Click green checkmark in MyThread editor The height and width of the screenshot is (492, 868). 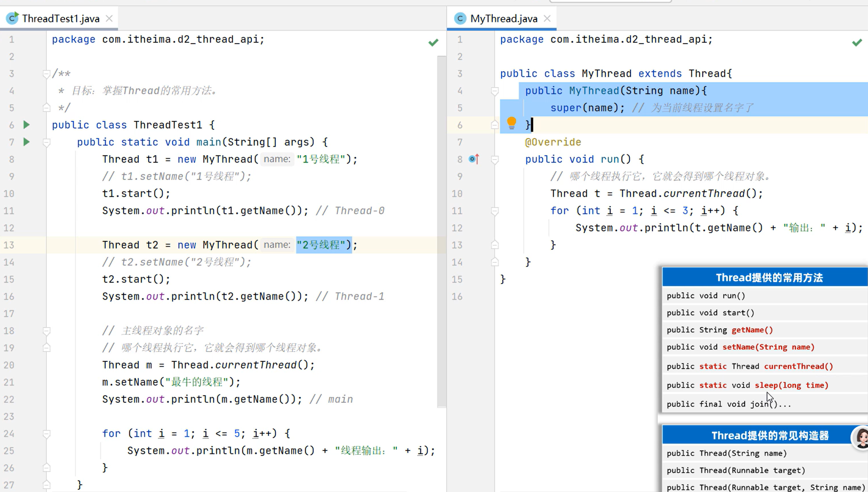(x=857, y=43)
